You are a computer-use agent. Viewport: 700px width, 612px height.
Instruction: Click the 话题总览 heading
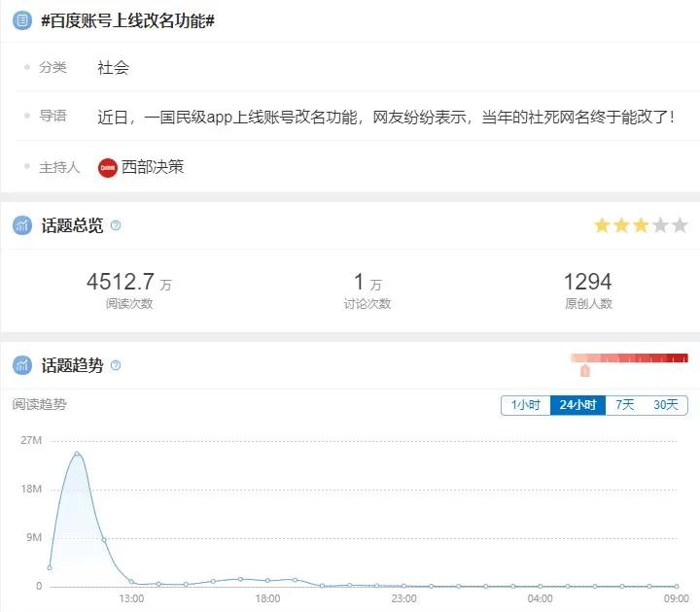coord(72,225)
